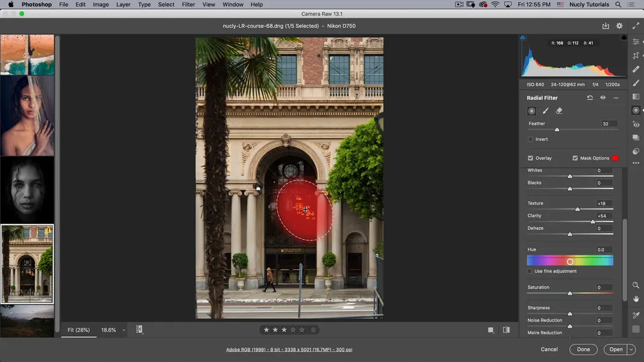
Task: Enable Use fine adjustment checkbox
Action: coord(529,271)
